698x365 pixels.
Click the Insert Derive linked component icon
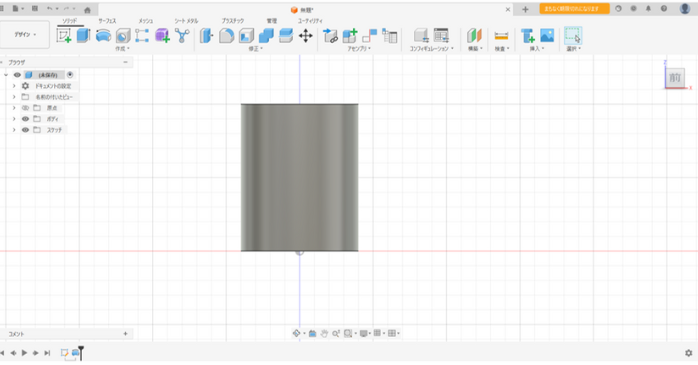[330, 36]
